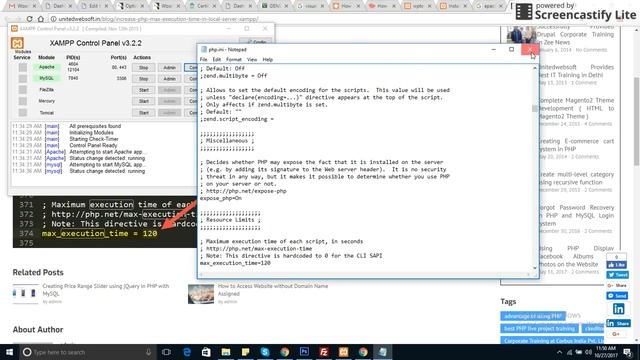640x360 pixels.
Task: Stop the Apache module
Action: pyautogui.click(x=144, y=68)
